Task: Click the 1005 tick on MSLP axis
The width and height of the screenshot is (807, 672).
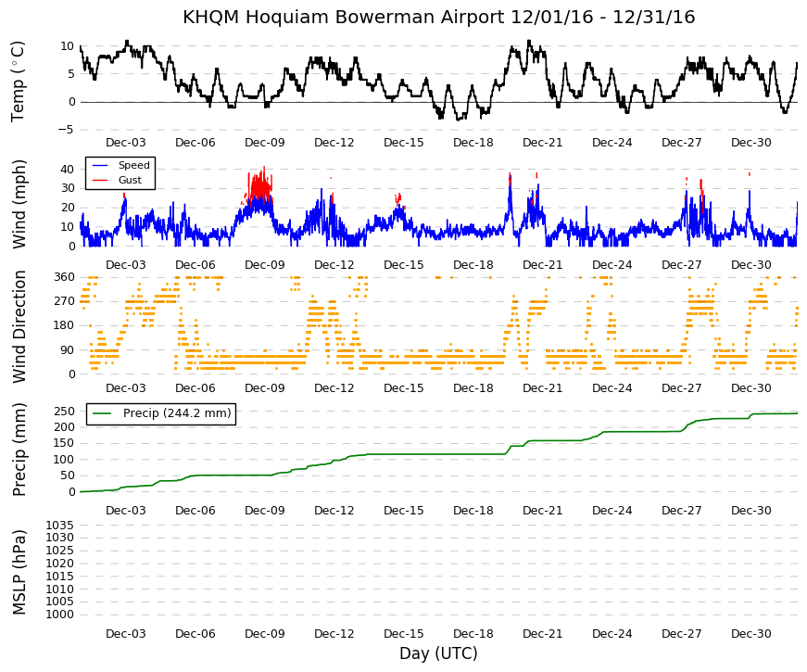Action: [60, 602]
